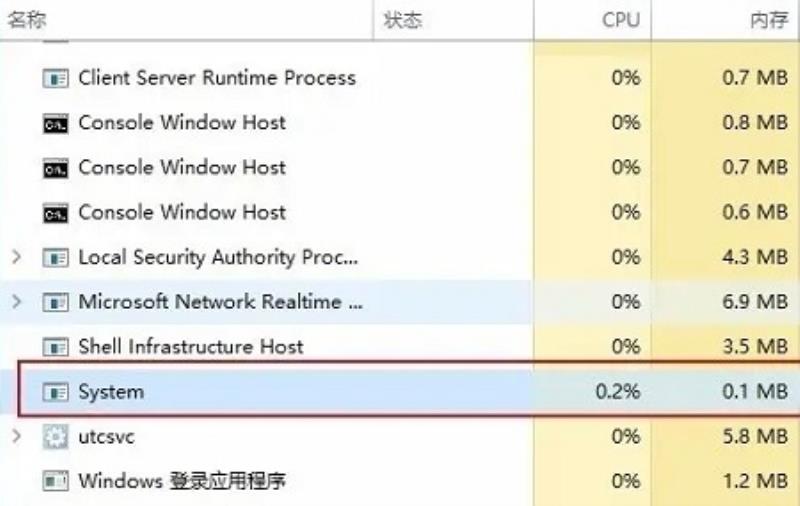Image resolution: width=800 pixels, height=506 pixels.
Task: Click the Shell Infrastructure Host icon
Action: point(55,347)
